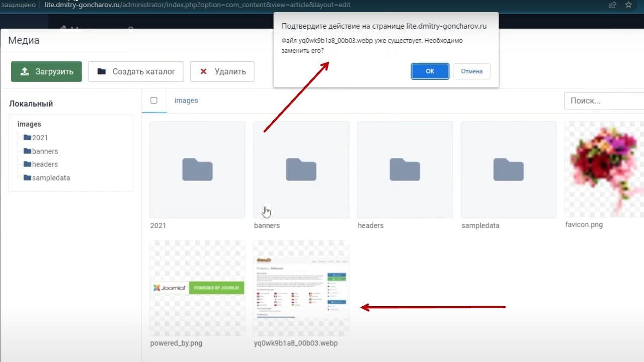
Task: Click the Удалить delete button
Action: click(x=222, y=71)
